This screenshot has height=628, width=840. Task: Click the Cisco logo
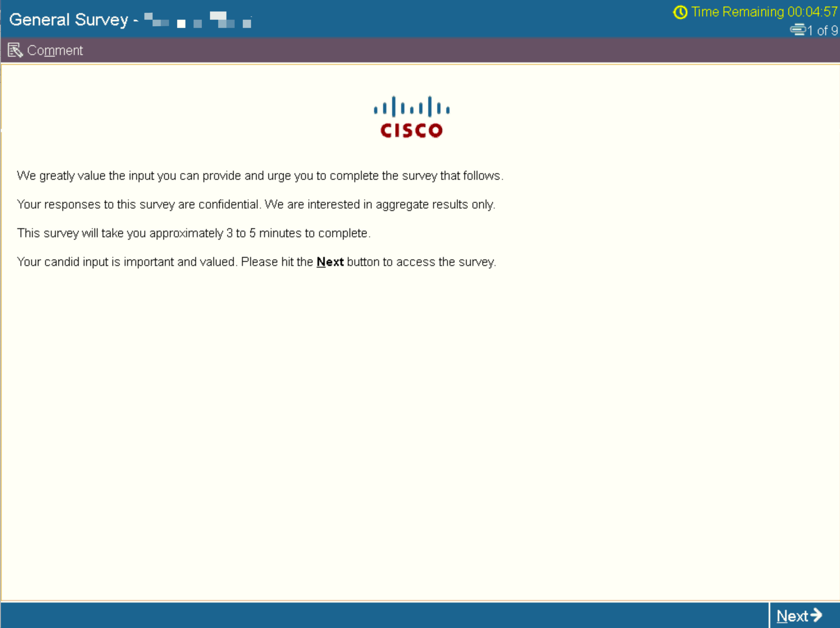click(x=411, y=117)
